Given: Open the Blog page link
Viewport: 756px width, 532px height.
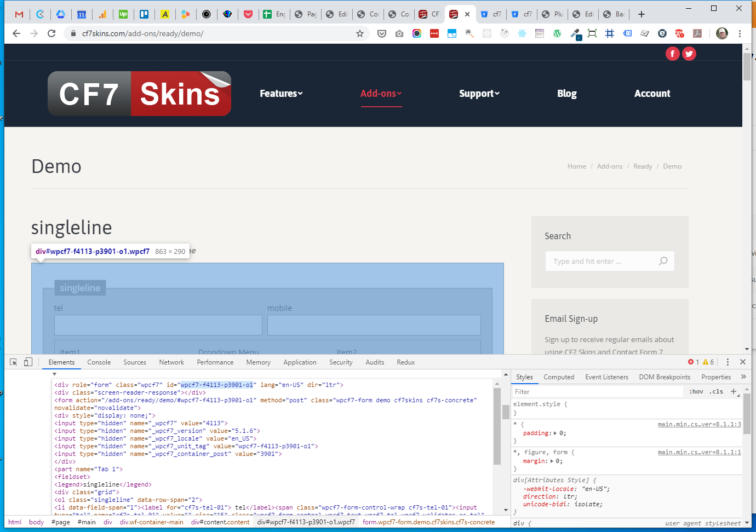Looking at the screenshot, I should coord(566,94).
